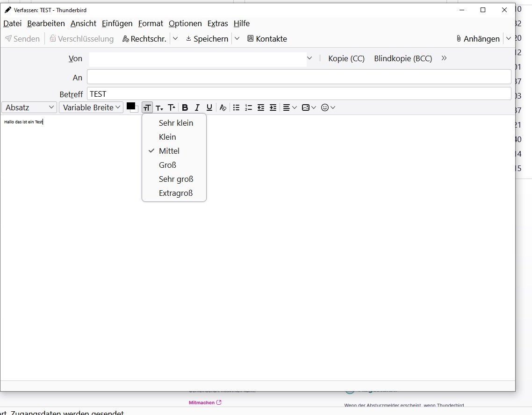
Task: Outdent text with decrease indent icon
Action: pos(261,107)
